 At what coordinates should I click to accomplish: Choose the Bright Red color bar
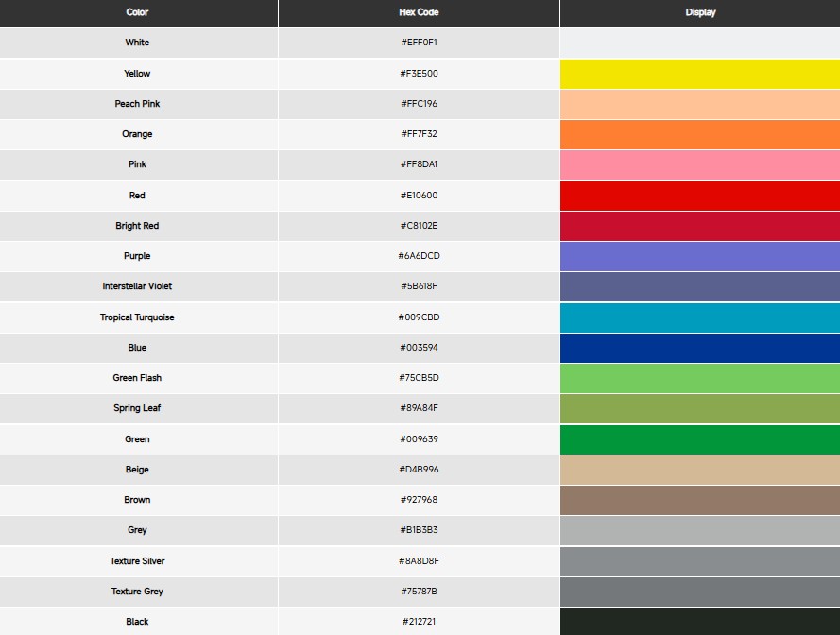[699, 226]
